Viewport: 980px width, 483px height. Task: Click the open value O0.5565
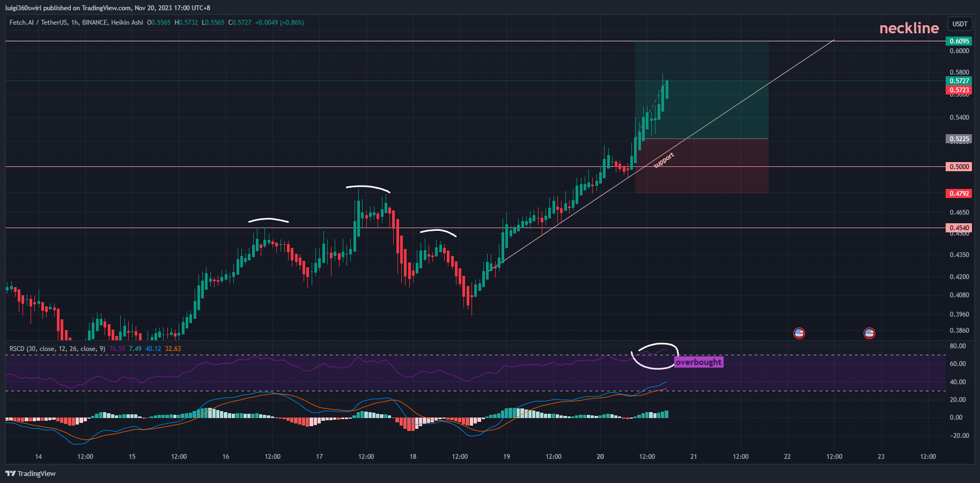point(159,23)
